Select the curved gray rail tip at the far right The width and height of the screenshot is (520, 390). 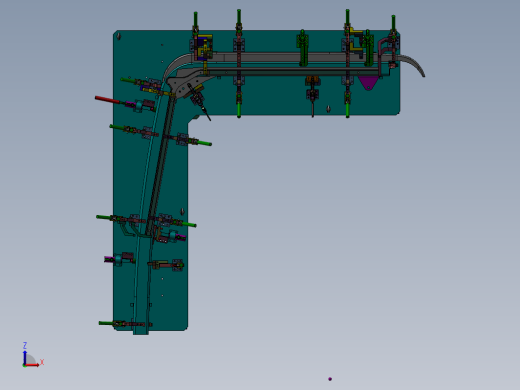413,65
